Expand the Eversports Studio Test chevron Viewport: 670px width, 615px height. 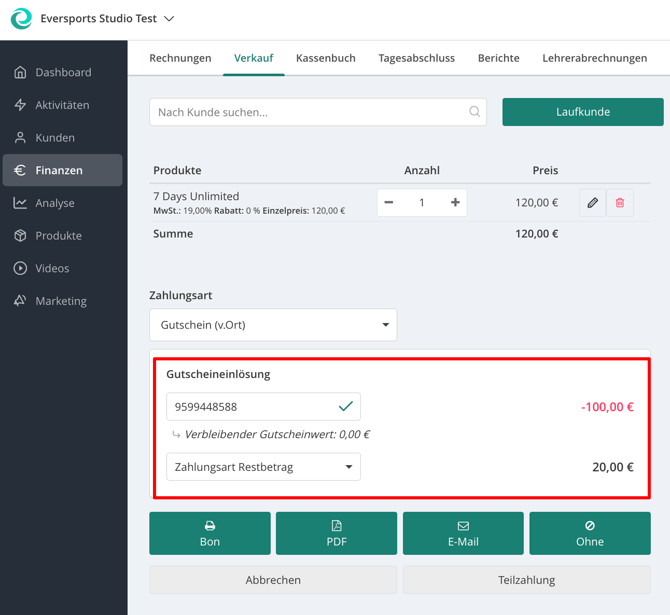pos(169,19)
